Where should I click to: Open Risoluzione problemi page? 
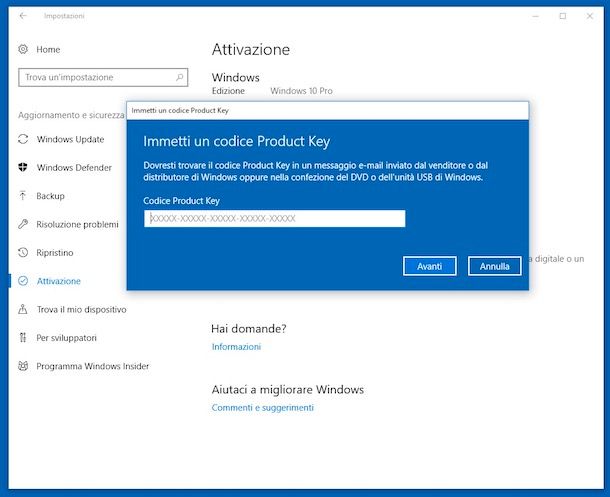coord(77,224)
